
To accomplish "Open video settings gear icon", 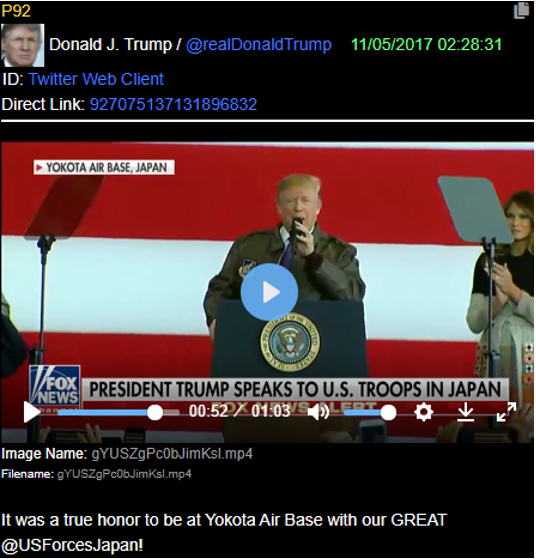I will click(x=423, y=412).
